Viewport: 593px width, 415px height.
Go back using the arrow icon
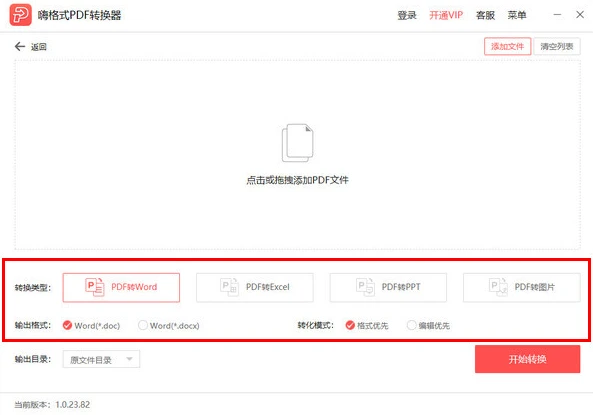point(20,47)
